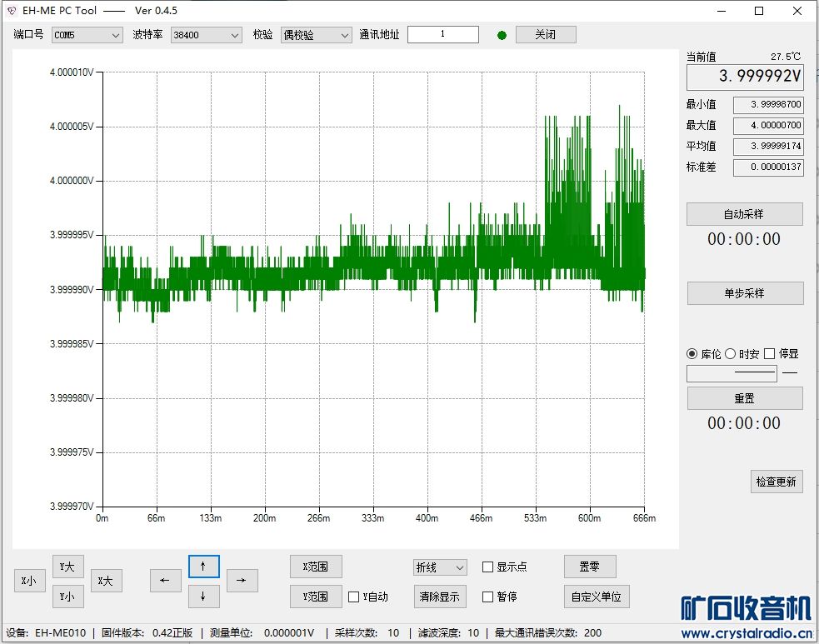Click 最大通讯错误次数 200 status text

[548, 633]
